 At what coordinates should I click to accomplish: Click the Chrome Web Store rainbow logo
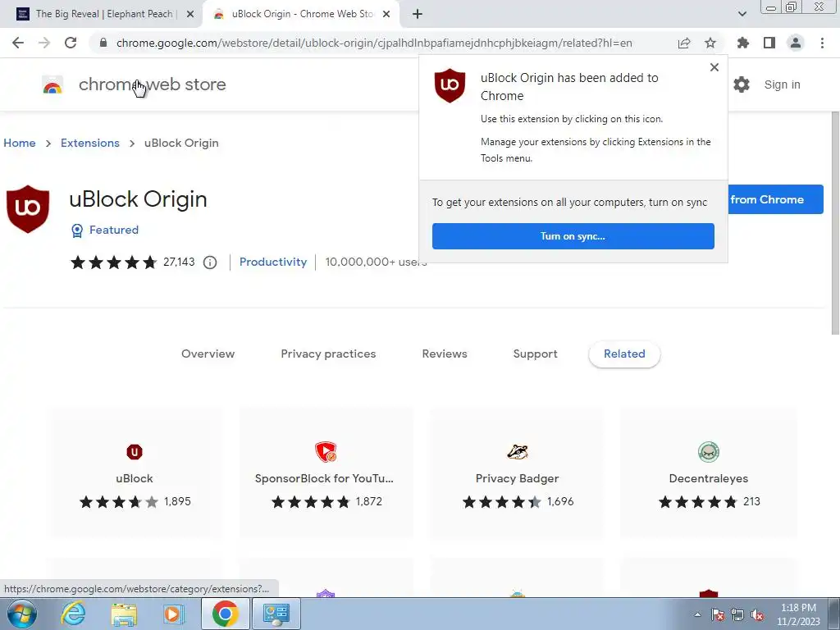point(52,84)
